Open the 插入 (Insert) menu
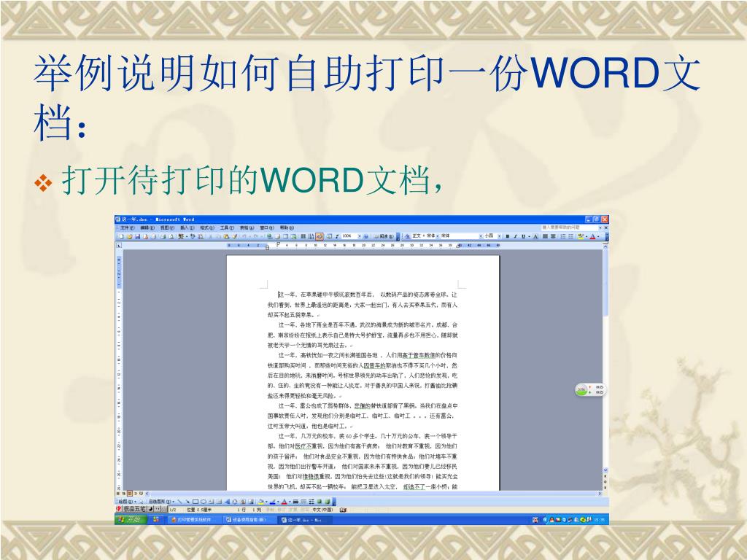 [187, 227]
